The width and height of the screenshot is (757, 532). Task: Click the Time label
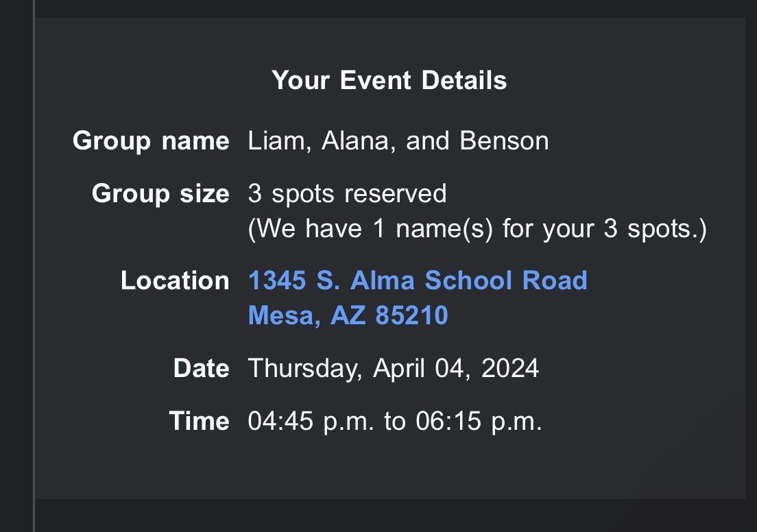click(x=199, y=420)
